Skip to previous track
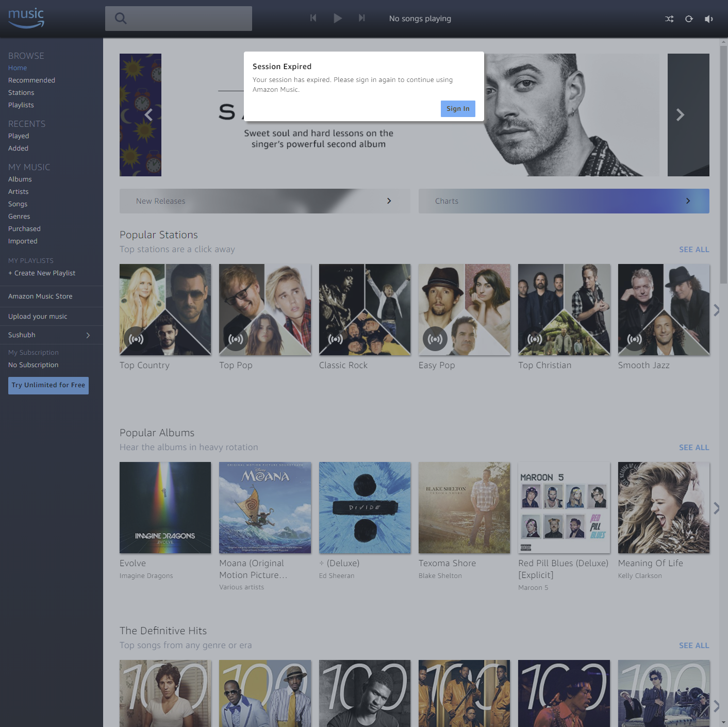Viewport: 728px width, 727px height. [313, 18]
